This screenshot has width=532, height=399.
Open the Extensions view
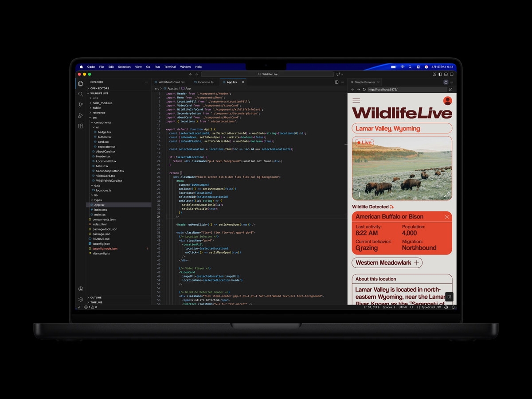point(81,126)
